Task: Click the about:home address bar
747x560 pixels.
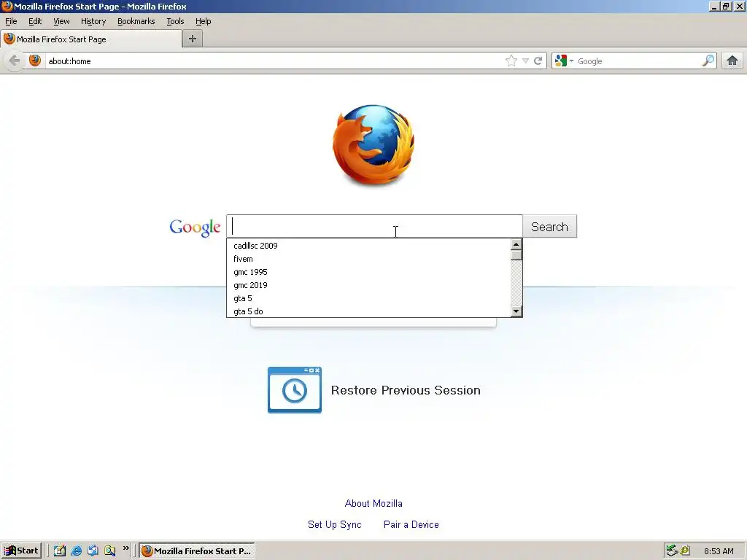Action: 274,61
